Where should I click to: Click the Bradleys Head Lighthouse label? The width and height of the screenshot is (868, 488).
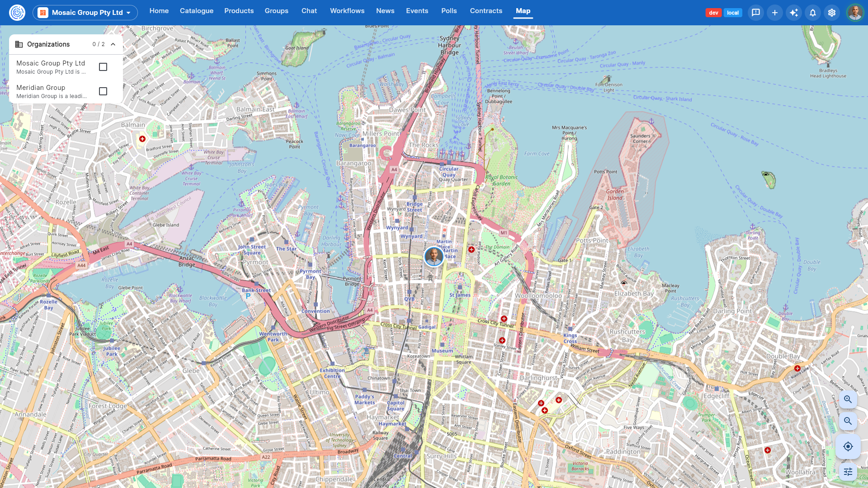828,73
